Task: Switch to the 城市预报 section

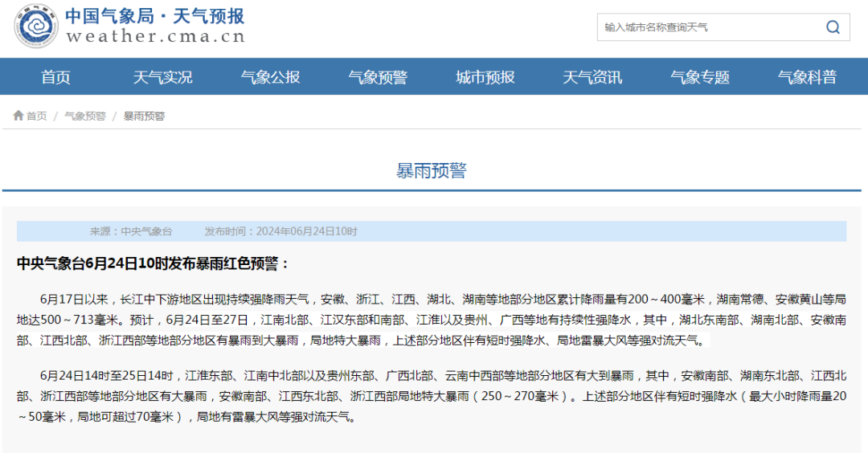Action: click(485, 77)
